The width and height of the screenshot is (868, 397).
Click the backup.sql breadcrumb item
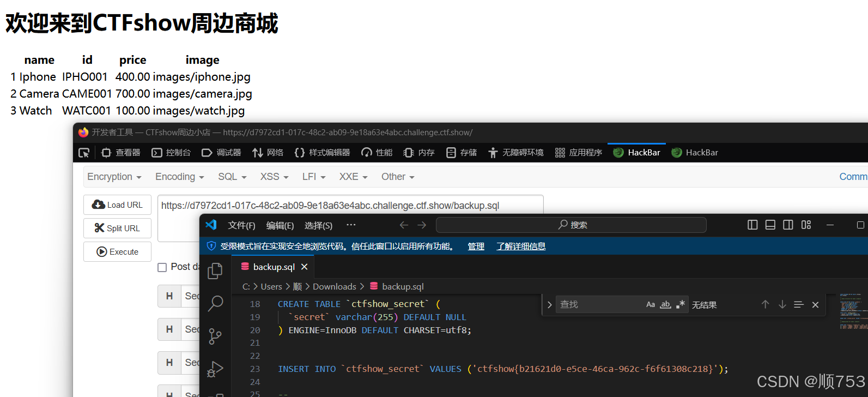397,286
